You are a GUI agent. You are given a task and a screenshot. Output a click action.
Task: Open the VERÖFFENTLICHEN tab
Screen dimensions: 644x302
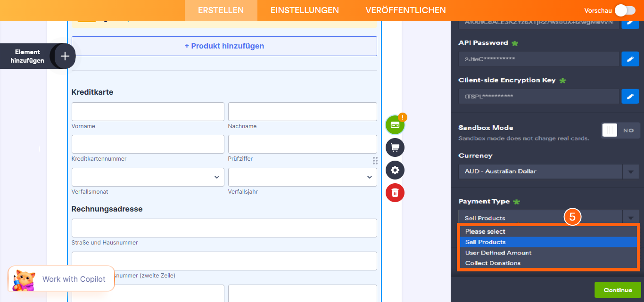406,10
